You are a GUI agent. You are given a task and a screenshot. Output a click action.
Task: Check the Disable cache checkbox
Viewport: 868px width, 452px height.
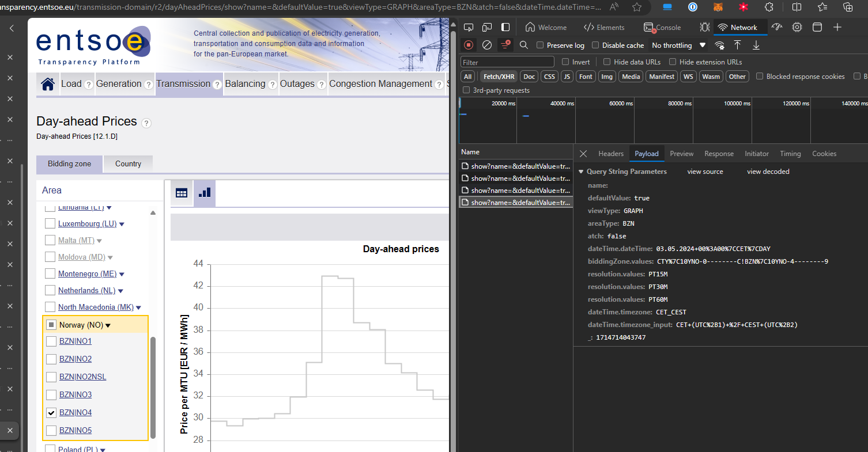tap(595, 45)
